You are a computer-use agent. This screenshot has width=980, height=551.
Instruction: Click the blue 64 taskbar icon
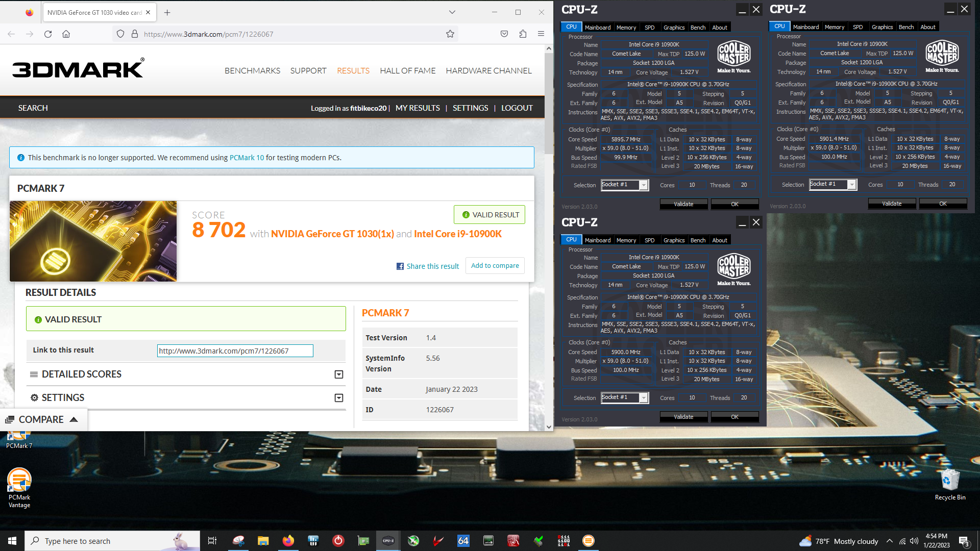tap(463, 541)
